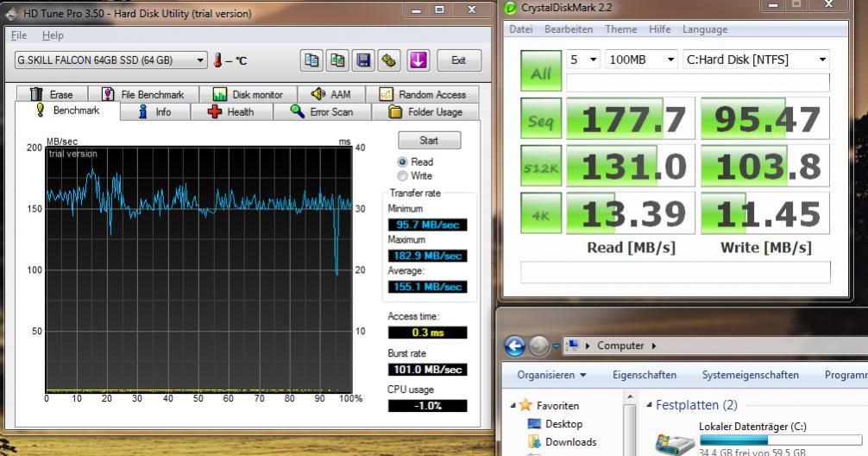This screenshot has width=868, height=456.
Task: Click the 11.45 4K write result
Action: tap(765, 213)
